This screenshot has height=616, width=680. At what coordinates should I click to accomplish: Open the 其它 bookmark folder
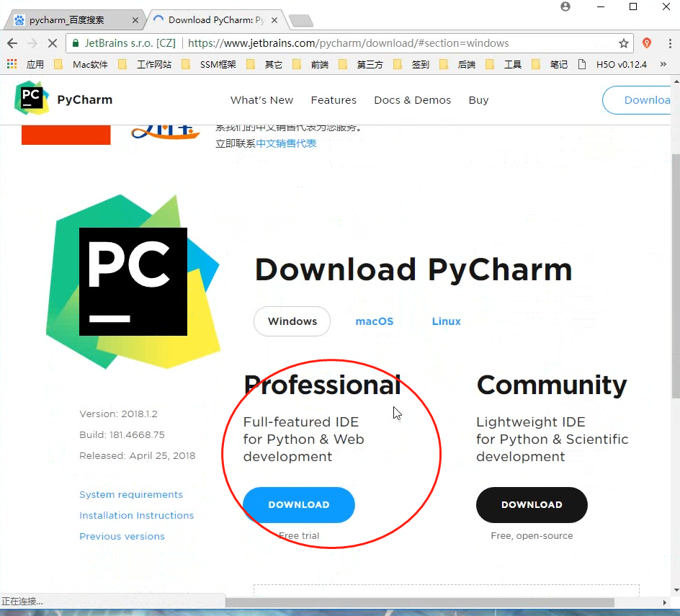tap(264, 65)
